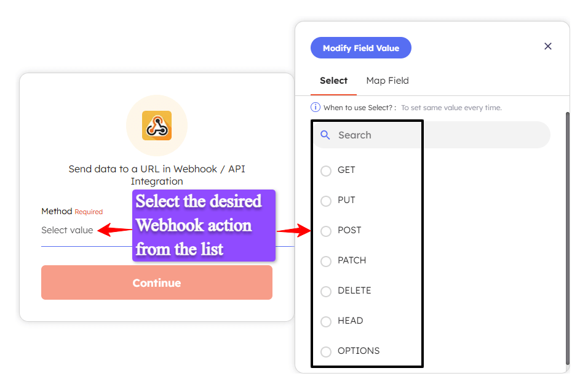Viewport: 588px width, 392px height.
Task: Select the OPTIONS method option
Action: point(325,351)
